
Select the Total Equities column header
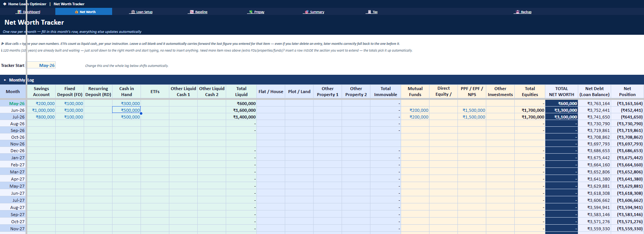click(530, 92)
